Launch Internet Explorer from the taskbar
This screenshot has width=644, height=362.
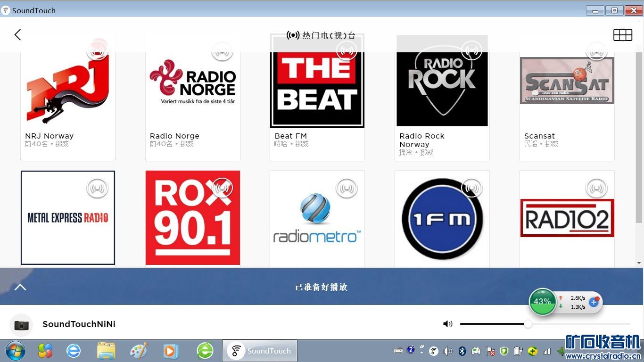pos(74,351)
